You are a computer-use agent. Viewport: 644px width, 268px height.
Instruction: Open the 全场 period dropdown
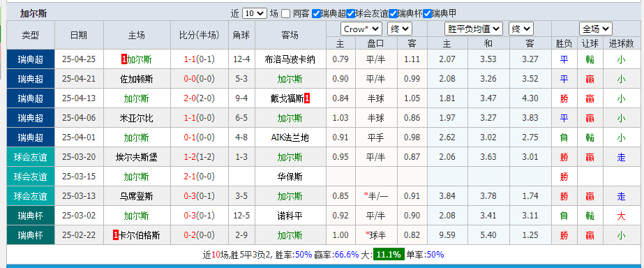tap(596, 29)
